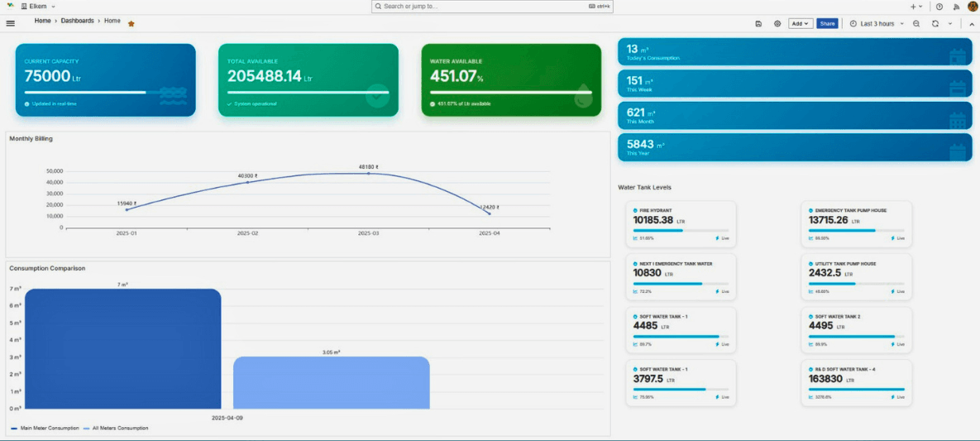The image size is (980, 441).
Task: Star the Home dashboard as favorite
Action: (x=131, y=24)
